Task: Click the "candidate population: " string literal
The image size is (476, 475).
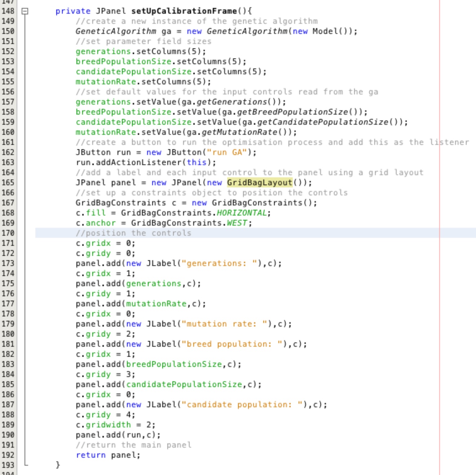Action: pyautogui.click(x=242, y=405)
